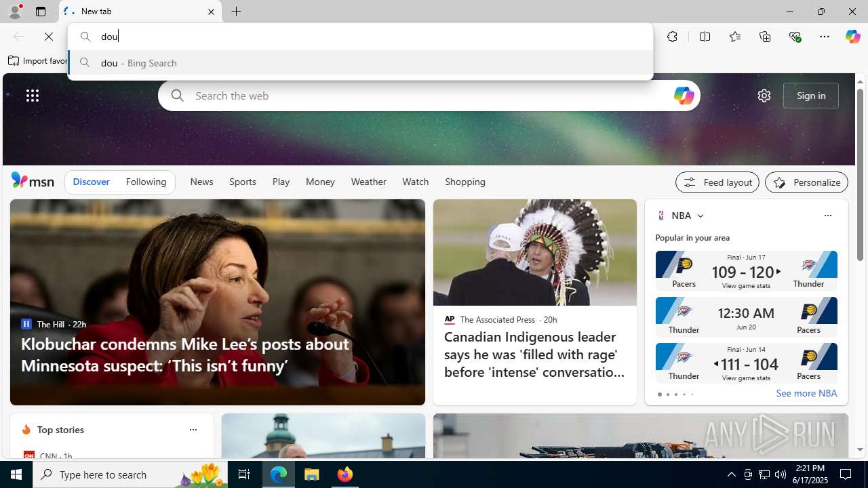This screenshot has width=868, height=488.
Task: Open Copilot icon in web search box
Action: tap(683, 96)
